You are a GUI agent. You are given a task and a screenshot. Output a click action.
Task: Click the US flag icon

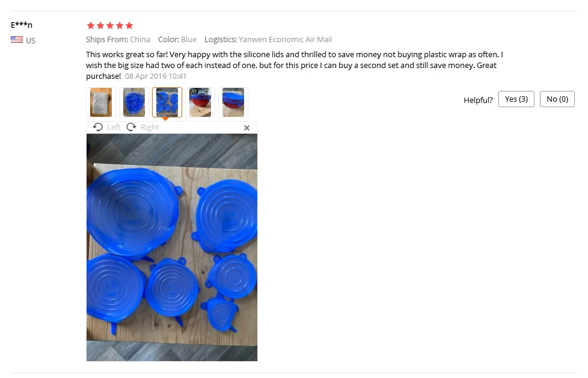[x=17, y=39]
